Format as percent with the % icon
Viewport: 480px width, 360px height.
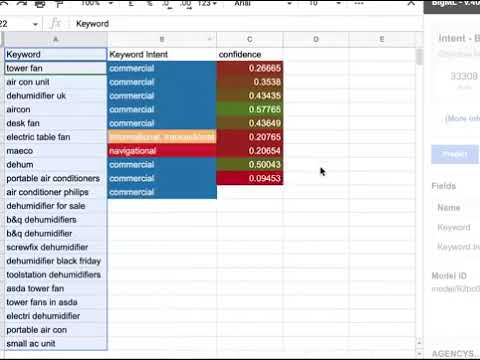coord(150,3)
